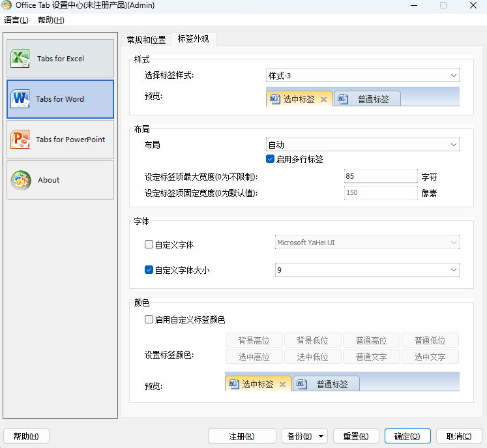The height and width of the screenshot is (448, 487).
Task: Click the About globe icon
Action: click(20, 180)
